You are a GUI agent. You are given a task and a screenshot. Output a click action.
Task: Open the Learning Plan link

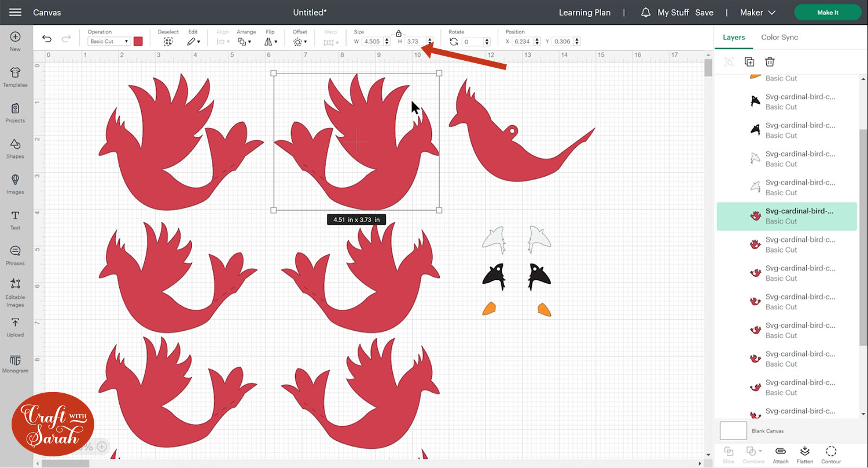pos(584,12)
